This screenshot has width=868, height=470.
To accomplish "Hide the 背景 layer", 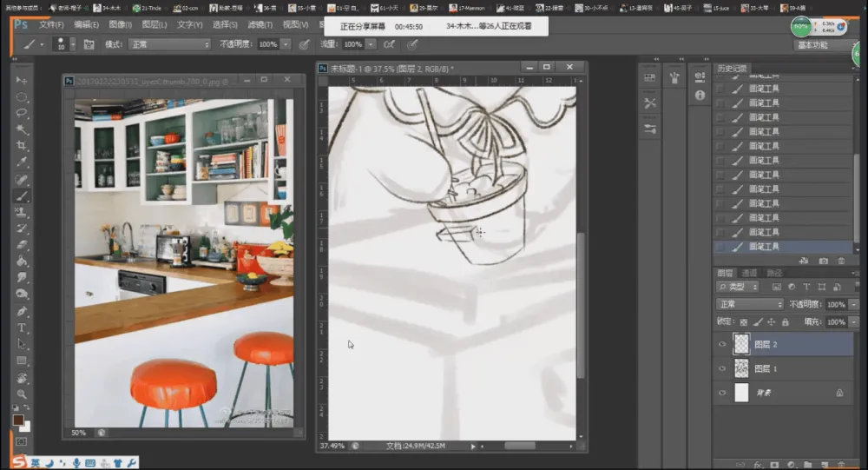I will [x=722, y=393].
